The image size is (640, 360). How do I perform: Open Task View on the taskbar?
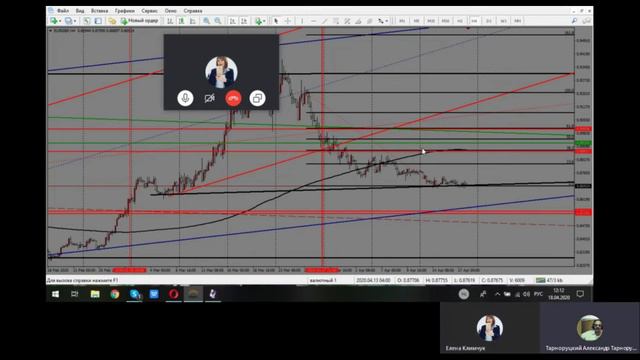[75, 294]
